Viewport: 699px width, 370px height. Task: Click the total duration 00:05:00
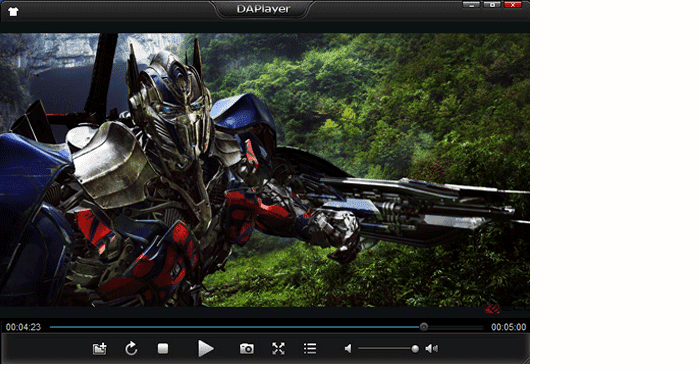coord(509,327)
